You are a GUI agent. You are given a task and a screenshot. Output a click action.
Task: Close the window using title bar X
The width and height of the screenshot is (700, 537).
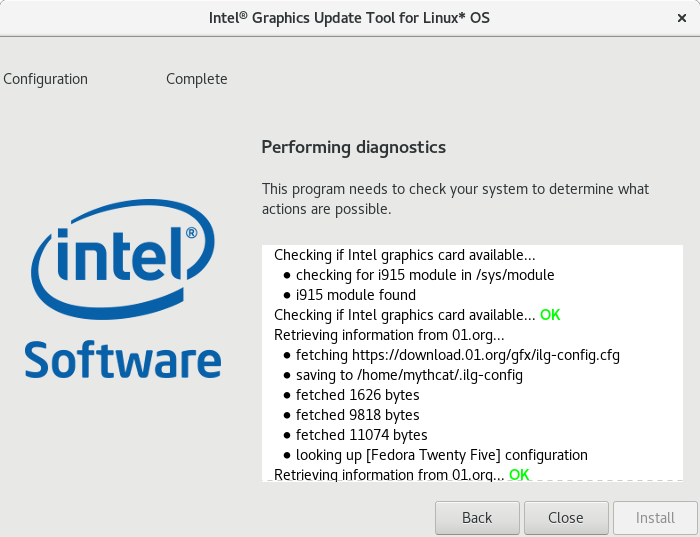[682, 18]
